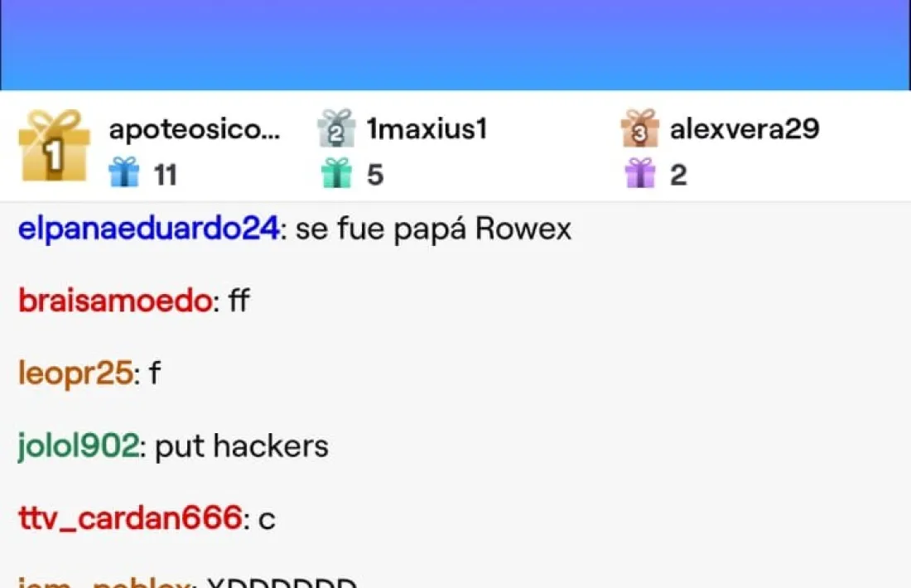Click the blue-purple gradient banner
The image size is (911, 588).
tap(455, 45)
